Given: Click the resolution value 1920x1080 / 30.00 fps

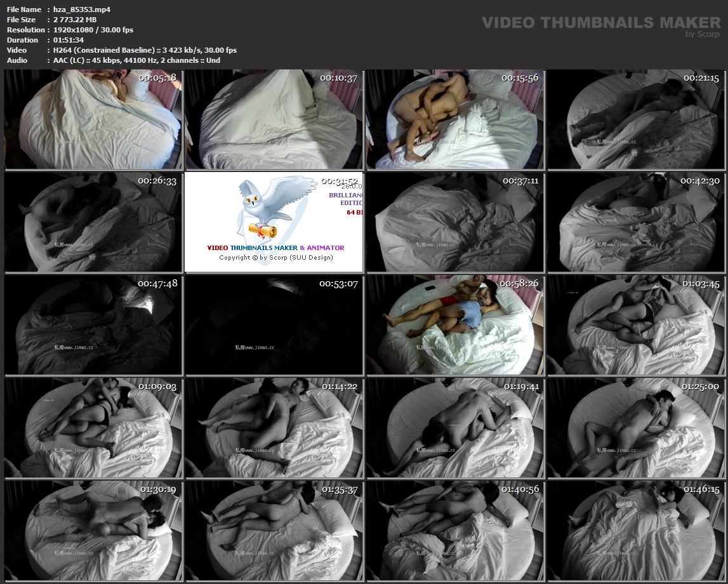Looking at the screenshot, I should click(93, 30).
